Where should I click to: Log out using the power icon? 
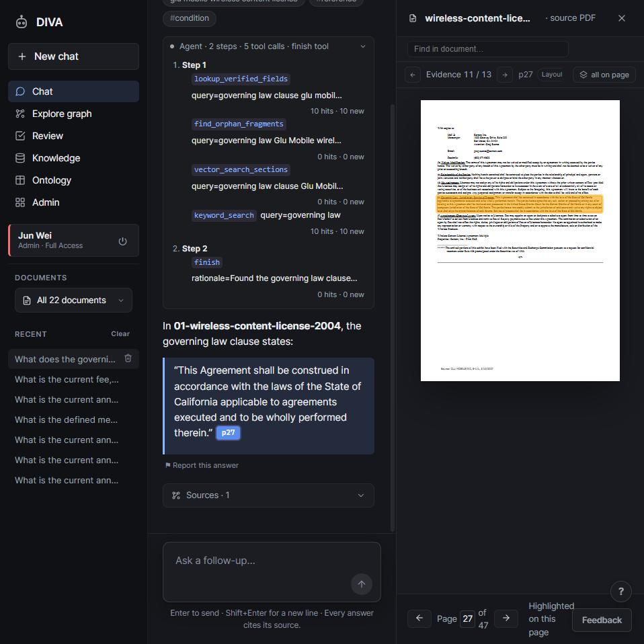click(122, 241)
